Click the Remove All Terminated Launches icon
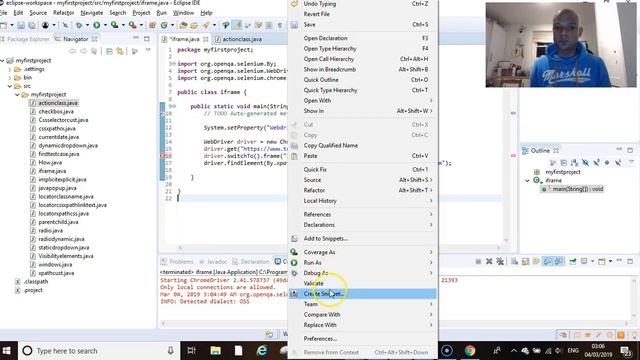The height and width of the screenshot is (360, 640). [500, 261]
